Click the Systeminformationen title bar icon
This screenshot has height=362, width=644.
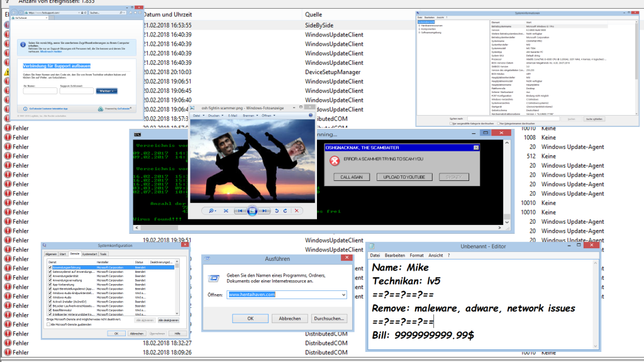pyautogui.click(x=418, y=13)
